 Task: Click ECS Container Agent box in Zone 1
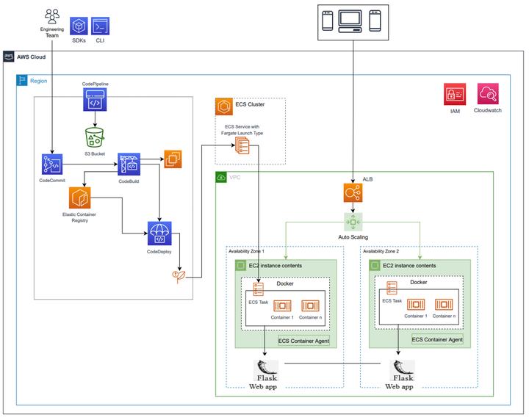(x=303, y=341)
